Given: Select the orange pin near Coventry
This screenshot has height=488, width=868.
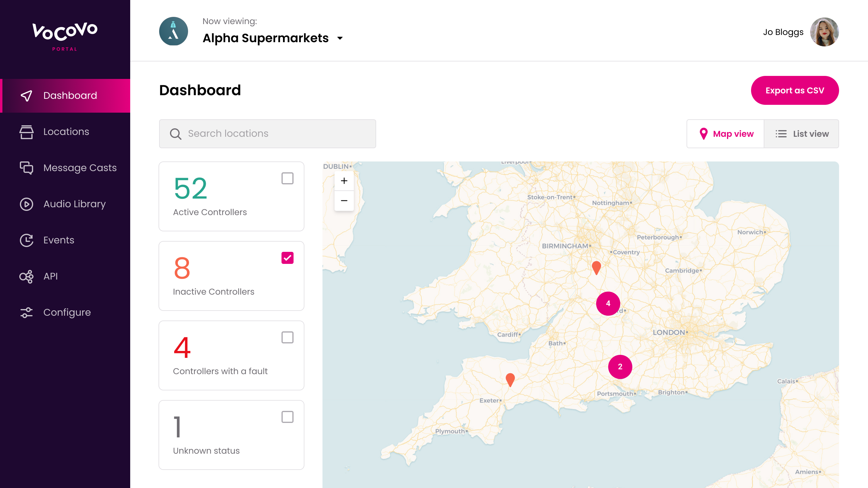Looking at the screenshot, I should [x=596, y=268].
